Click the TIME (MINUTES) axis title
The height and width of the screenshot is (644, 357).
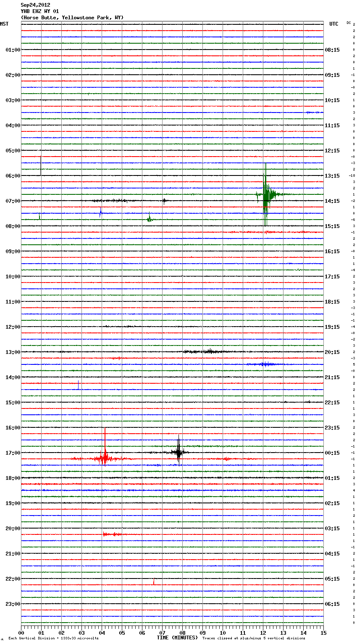177,638
